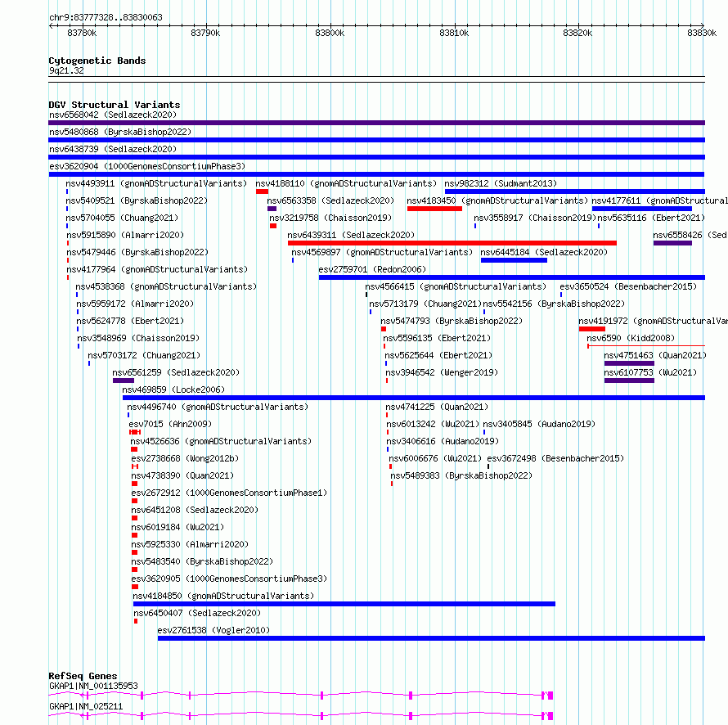This screenshot has width=728, height=725.
Task: Click nsv3405845 (Audano2019) label
Action: click(539, 424)
